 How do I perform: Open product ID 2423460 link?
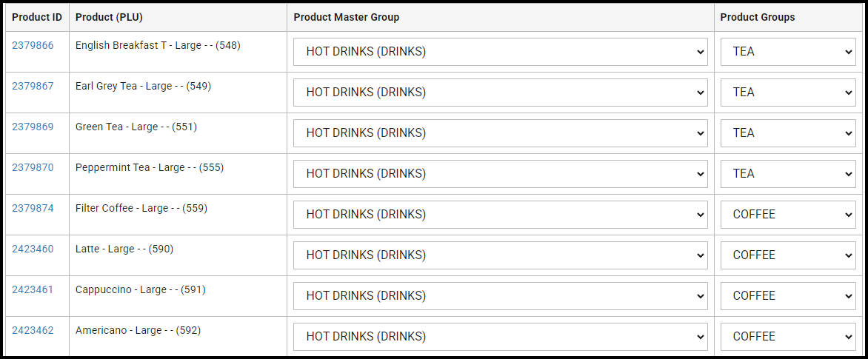[x=33, y=249]
